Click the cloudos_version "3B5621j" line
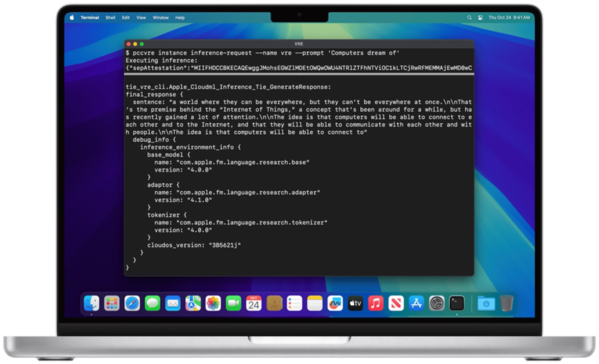This screenshot has height=364, width=599. 194,245
